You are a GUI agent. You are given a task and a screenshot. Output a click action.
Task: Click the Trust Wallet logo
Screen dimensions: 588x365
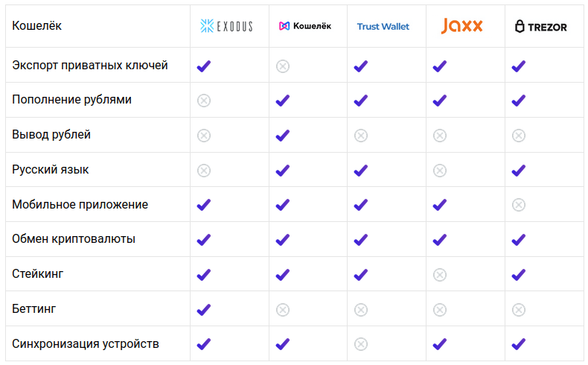(383, 26)
